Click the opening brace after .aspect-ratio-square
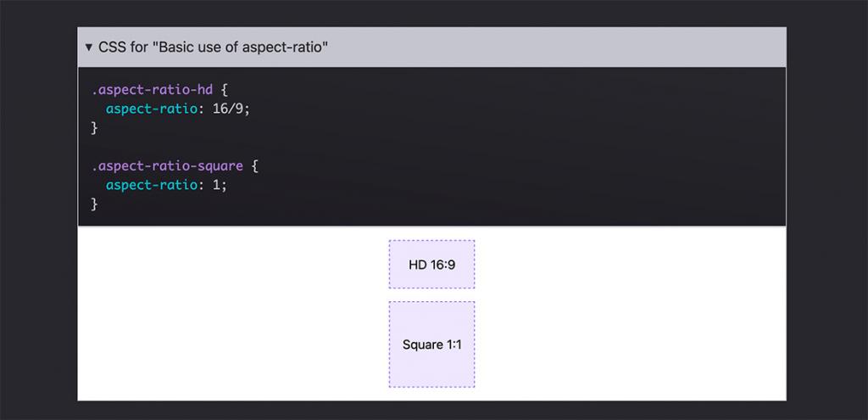This screenshot has width=868, height=420. pos(254,165)
